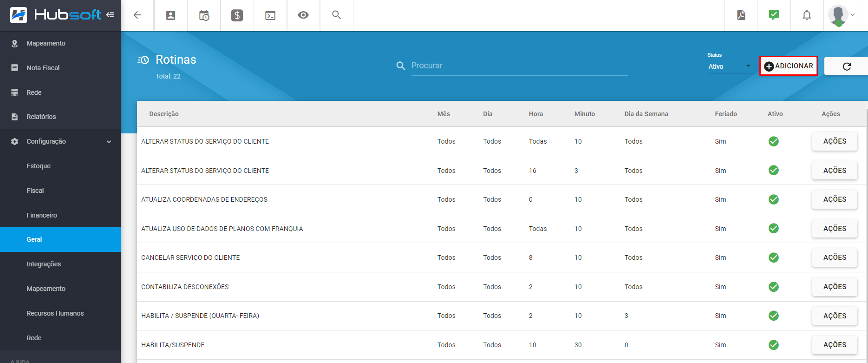This screenshot has height=363, width=868.
Task: Open the dollar sign financial icon
Action: pos(237,15)
